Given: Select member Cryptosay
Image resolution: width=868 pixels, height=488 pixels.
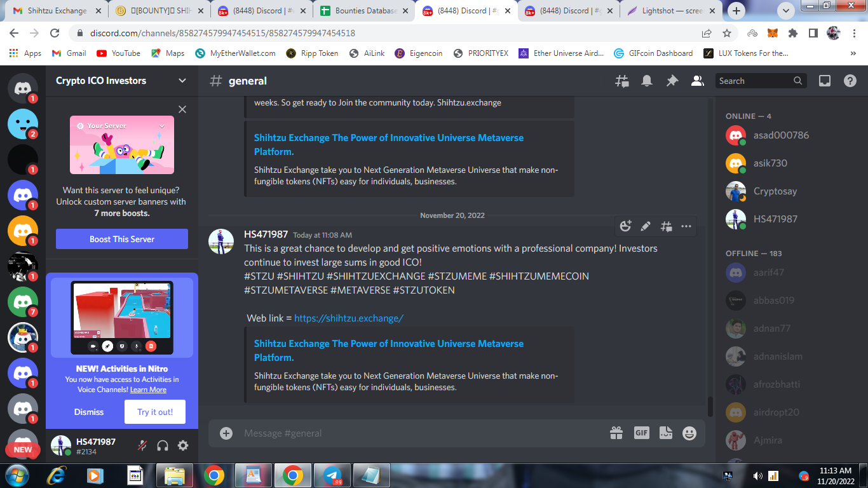Looking at the screenshot, I should click(x=775, y=191).
